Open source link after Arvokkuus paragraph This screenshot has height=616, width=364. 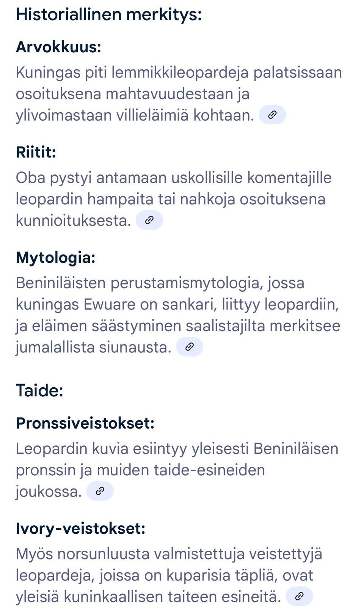[272, 115]
